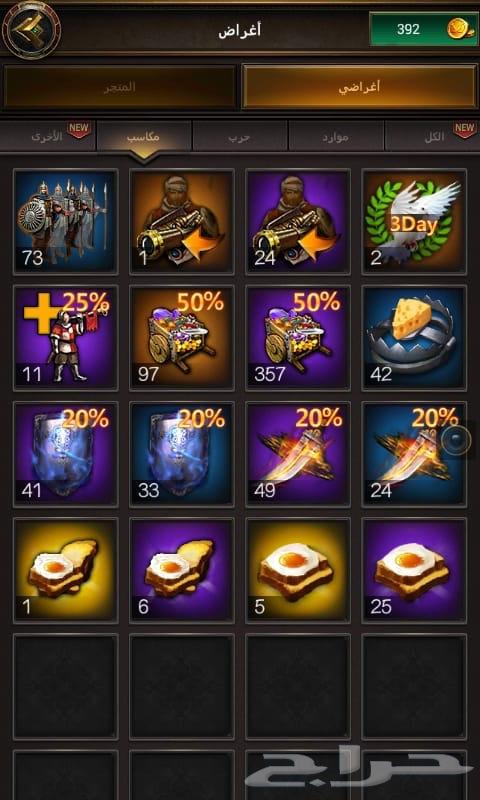
Task: Choose the purple 20% shield item with 41
Action: 66,454
